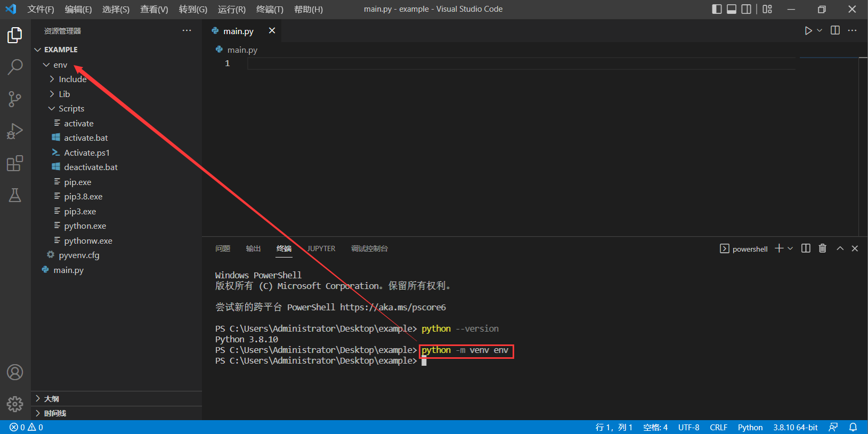The image size is (868, 434).
Task: Collapse the env folder
Action: click(x=60, y=65)
